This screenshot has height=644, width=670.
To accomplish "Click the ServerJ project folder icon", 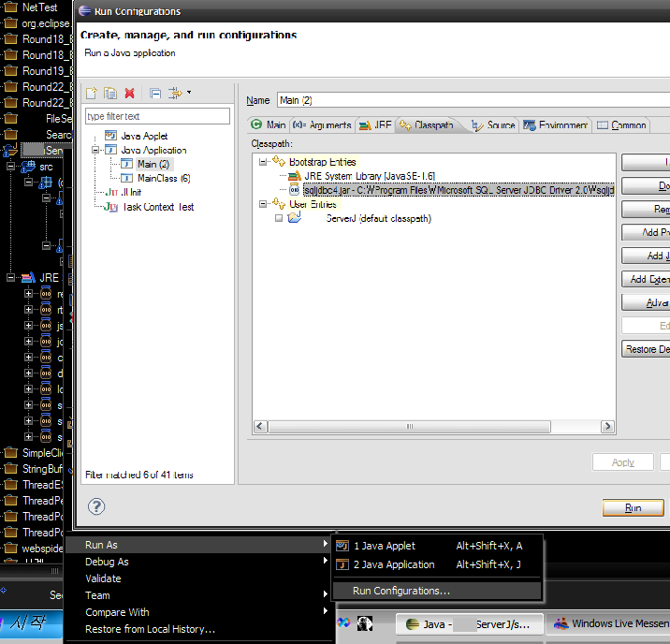I will pos(295,217).
